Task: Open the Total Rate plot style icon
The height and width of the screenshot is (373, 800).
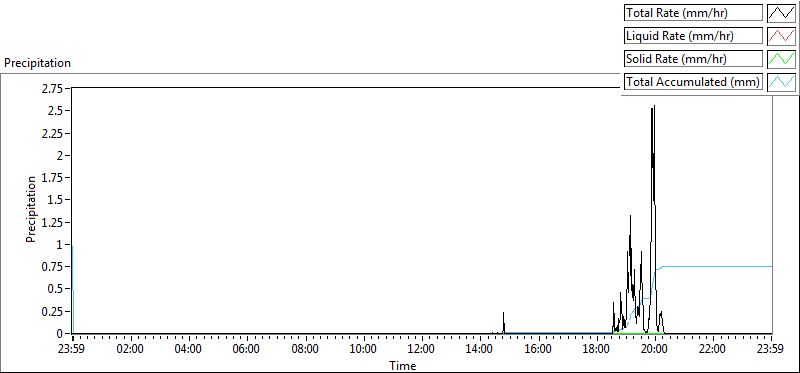Action: pos(781,13)
